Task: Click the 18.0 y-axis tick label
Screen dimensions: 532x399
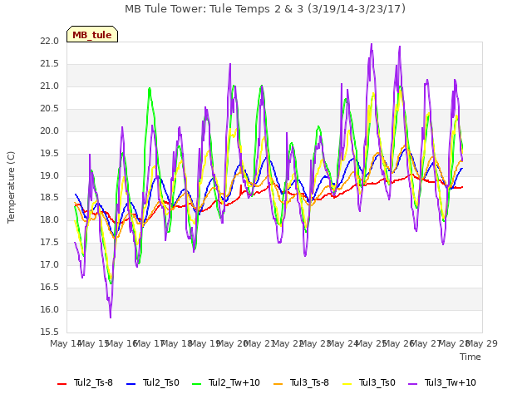Action: [50, 220]
